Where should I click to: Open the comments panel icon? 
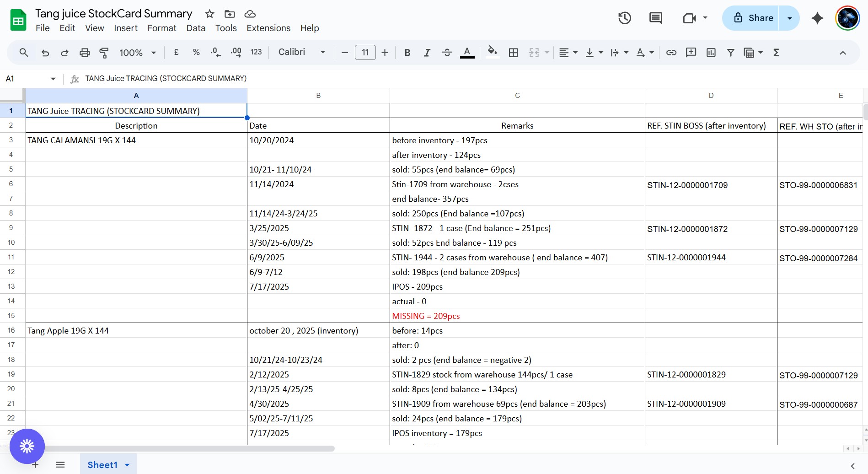pyautogui.click(x=656, y=18)
